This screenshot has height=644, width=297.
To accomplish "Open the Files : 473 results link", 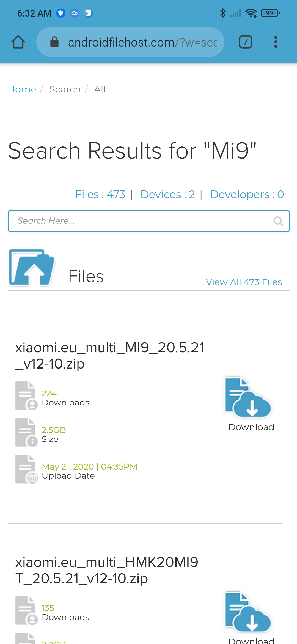I will pyautogui.click(x=100, y=194).
